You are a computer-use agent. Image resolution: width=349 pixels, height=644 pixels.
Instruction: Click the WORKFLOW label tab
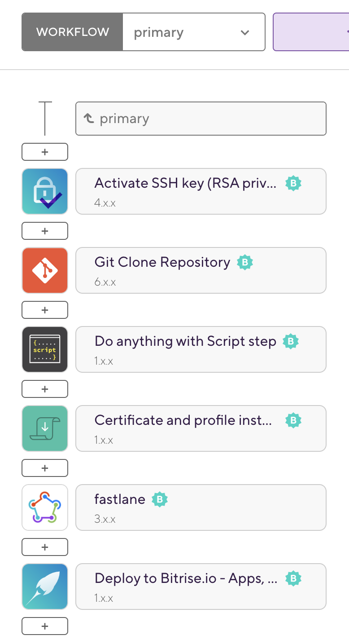72,32
